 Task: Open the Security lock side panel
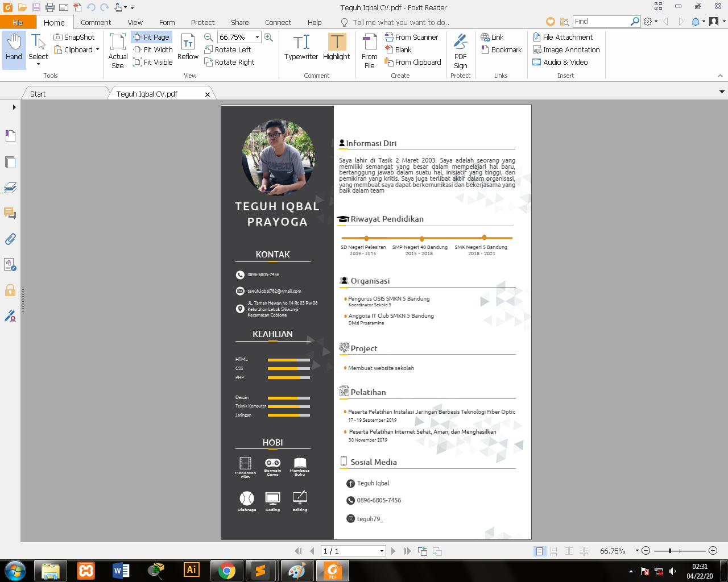click(x=10, y=290)
